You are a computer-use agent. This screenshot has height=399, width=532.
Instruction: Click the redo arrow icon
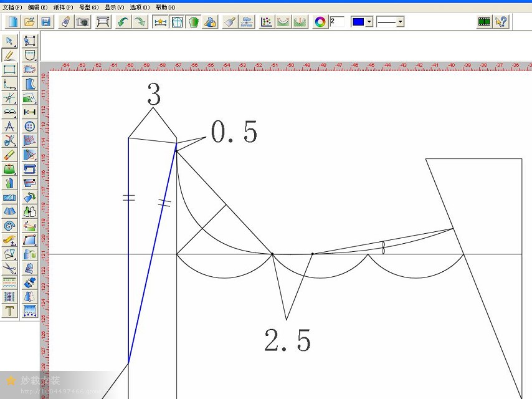coord(140,22)
